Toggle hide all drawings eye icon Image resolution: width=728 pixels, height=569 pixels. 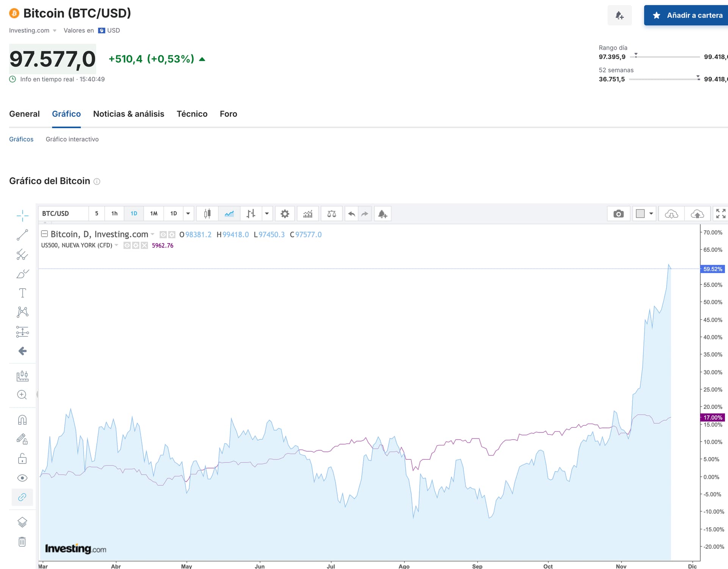pyautogui.click(x=22, y=478)
